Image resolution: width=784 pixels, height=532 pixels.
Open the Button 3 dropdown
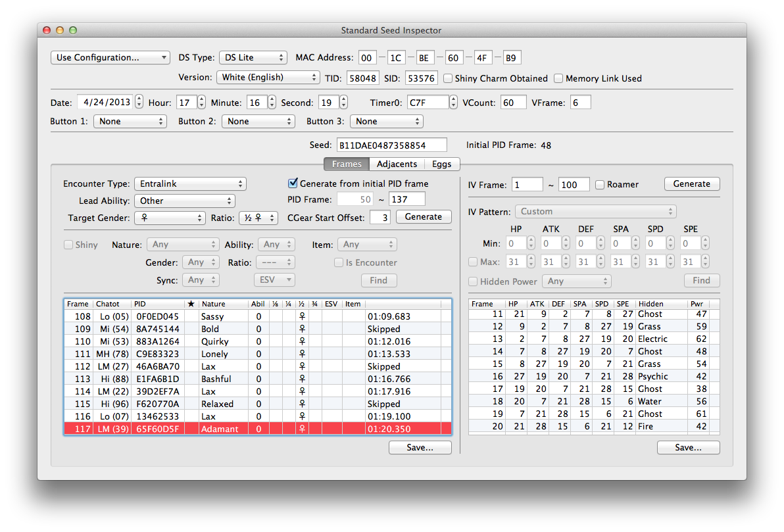[387, 122]
